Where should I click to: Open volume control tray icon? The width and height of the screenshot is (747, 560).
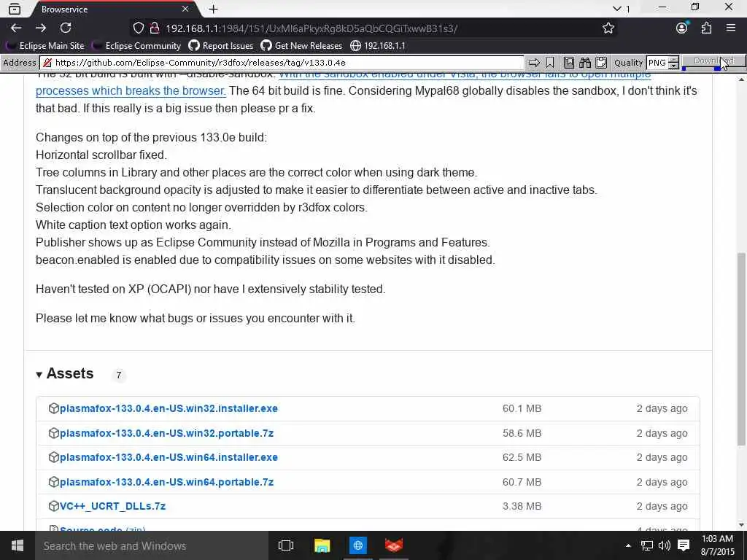[664, 545]
